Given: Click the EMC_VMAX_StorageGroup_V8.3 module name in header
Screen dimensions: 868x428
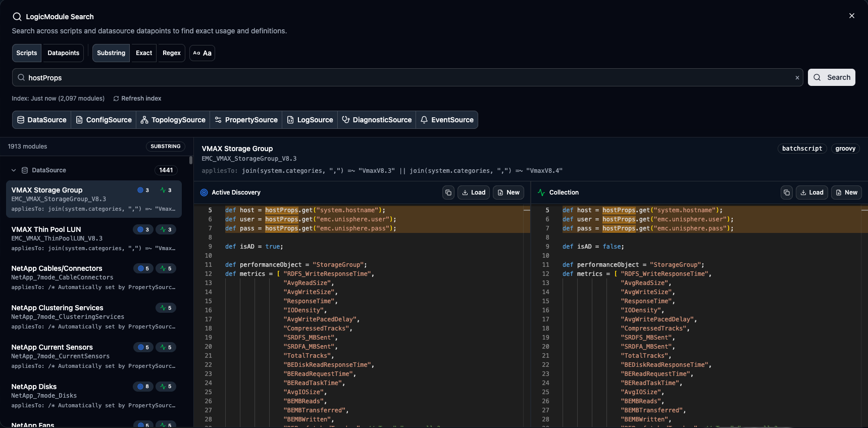Looking at the screenshot, I should click(249, 159).
